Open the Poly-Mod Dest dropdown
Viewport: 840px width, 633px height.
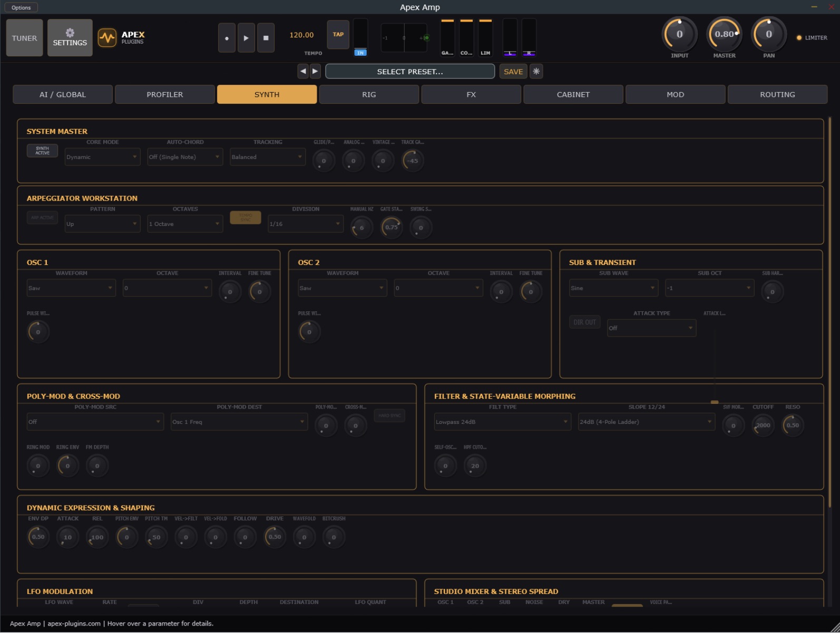pos(239,422)
